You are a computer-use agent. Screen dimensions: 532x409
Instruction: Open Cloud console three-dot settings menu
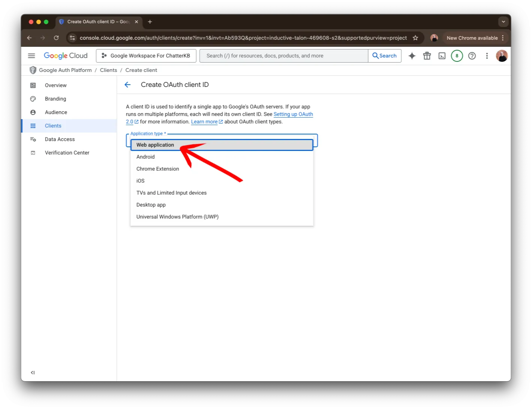pos(487,56)
